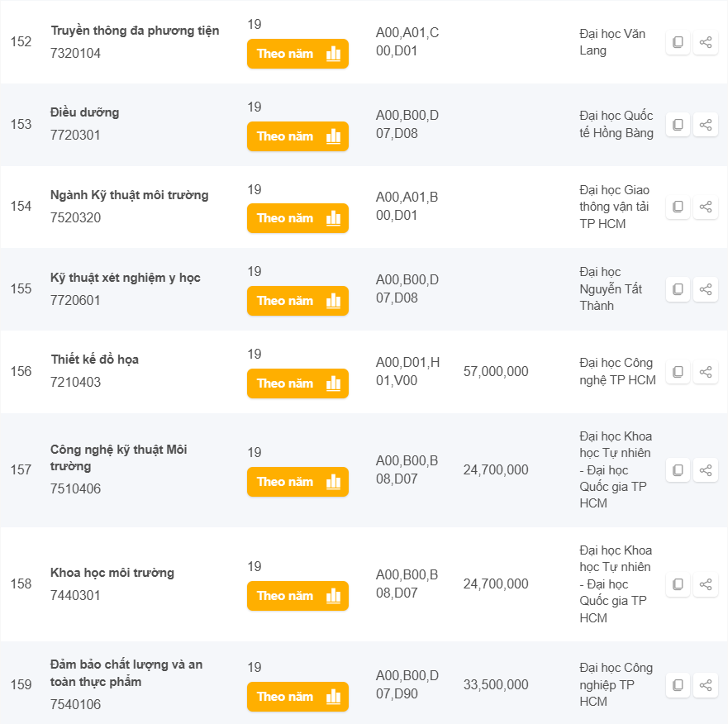Image resolution: width=728 pixels, height=724 pixels.
Task: Share row 158 Khoa học môi trường
Action: click(706, 584)
